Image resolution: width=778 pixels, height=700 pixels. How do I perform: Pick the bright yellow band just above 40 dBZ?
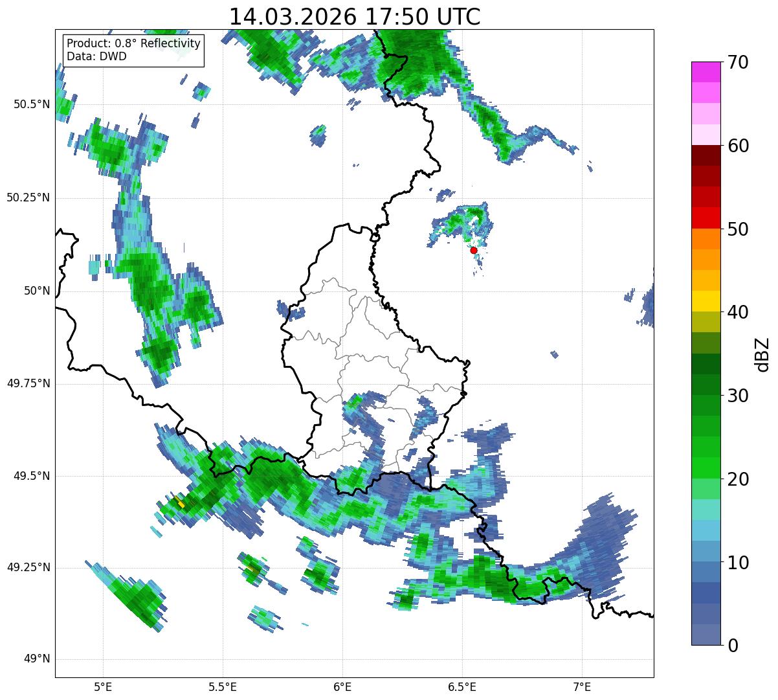[x=706, y=301]
